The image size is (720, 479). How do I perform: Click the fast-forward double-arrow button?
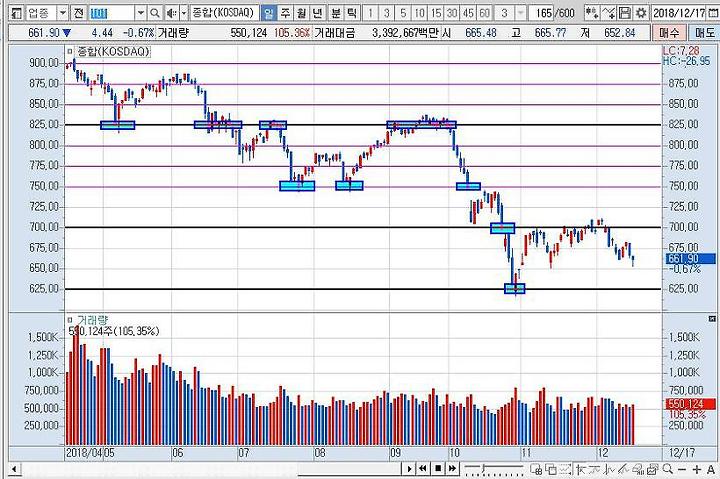pyautogui.click(x=452, y=469)
